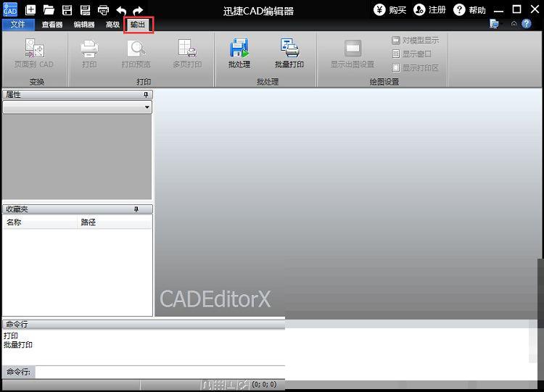
Task: Click the 帮助 help link text
Action: 477,10
